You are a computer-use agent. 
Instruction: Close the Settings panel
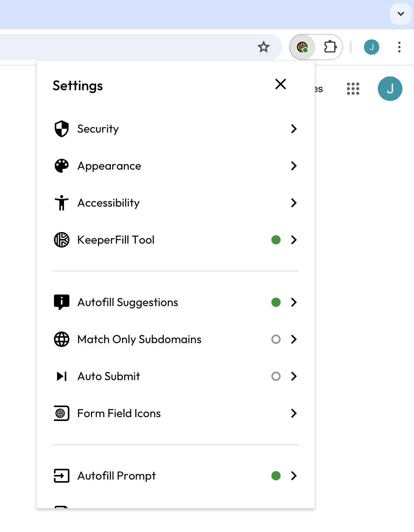pos(281,84)
